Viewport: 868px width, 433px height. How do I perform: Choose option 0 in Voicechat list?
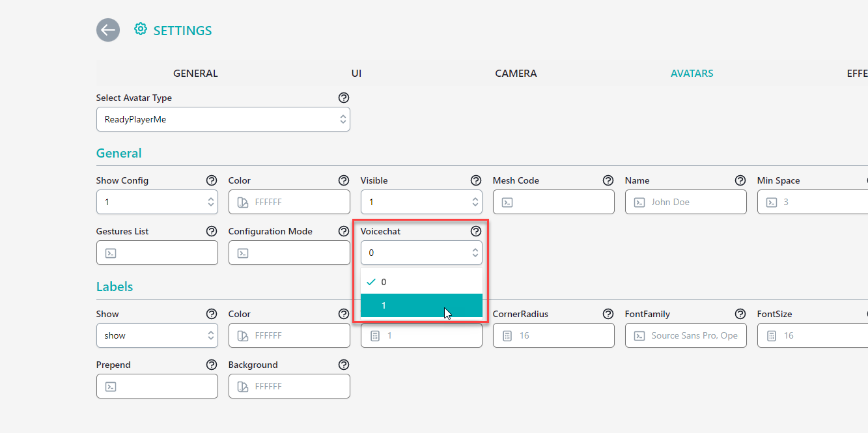[x=421, y=282]
